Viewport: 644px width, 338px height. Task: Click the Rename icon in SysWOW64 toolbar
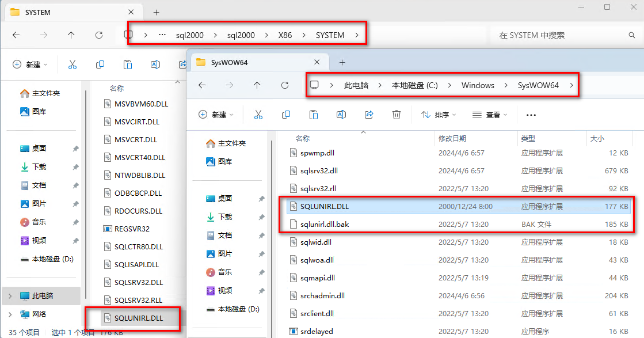(x=341, y=115)
